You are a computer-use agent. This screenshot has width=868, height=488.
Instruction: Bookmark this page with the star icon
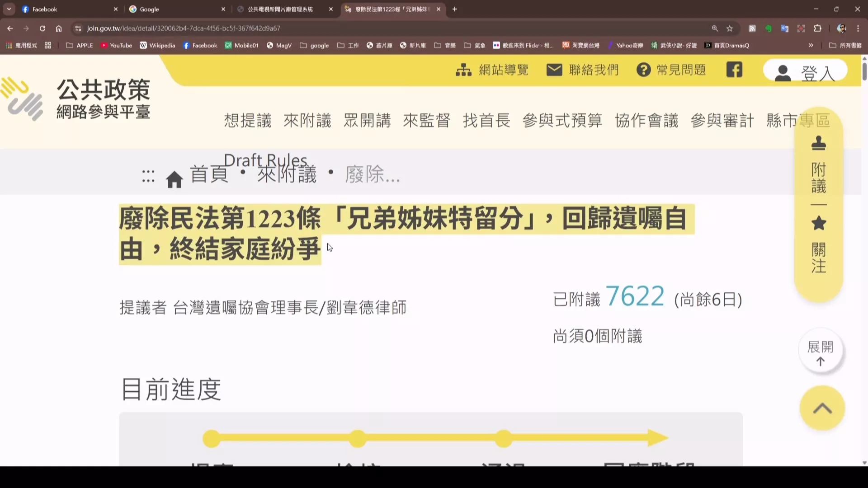click(729, 28)
